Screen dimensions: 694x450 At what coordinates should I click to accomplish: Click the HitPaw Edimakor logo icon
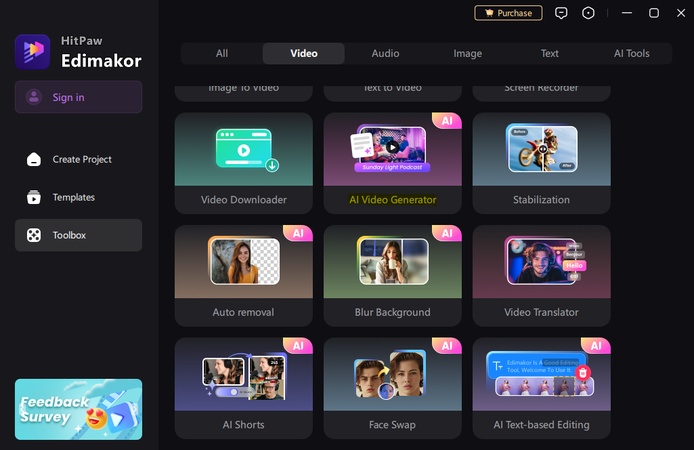coord(32,51)
